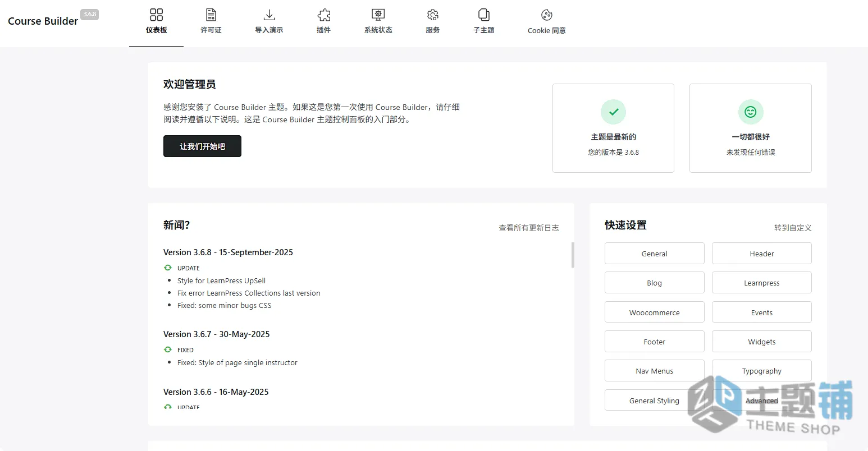This screenshot has height=451, width=868.
Task: Open General quick setting
Action: point(654,254)
